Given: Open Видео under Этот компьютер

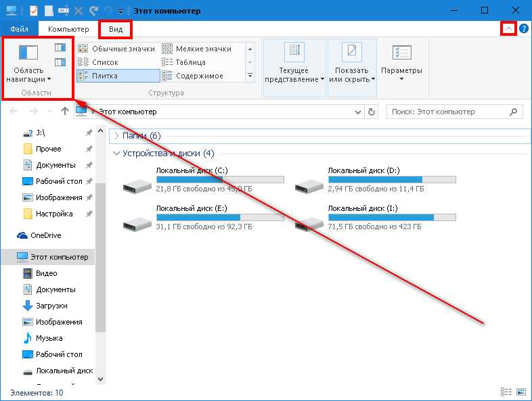Looking at the screenshot, I should pyautogui.click(x=47, y=274).
